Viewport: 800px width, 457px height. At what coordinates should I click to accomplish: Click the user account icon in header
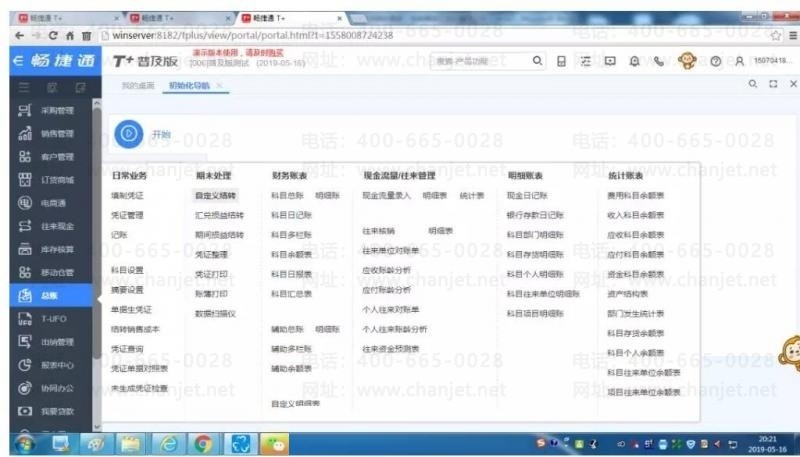coord(739,61)
